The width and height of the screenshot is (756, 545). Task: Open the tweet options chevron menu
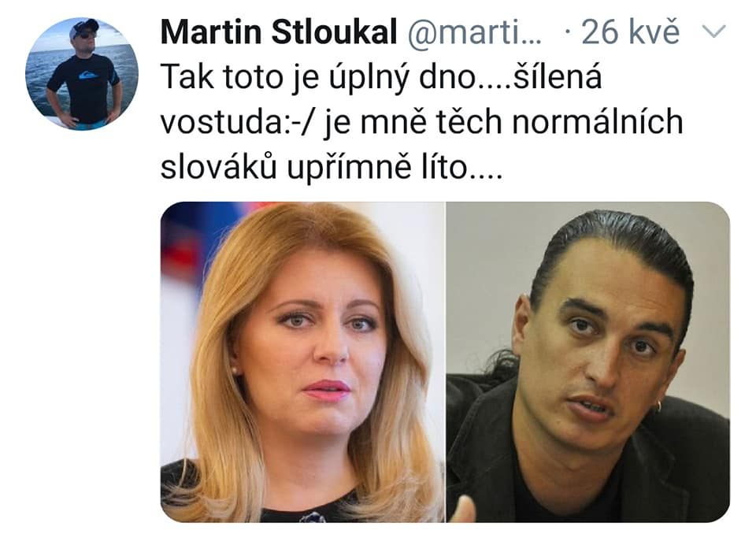713,32
